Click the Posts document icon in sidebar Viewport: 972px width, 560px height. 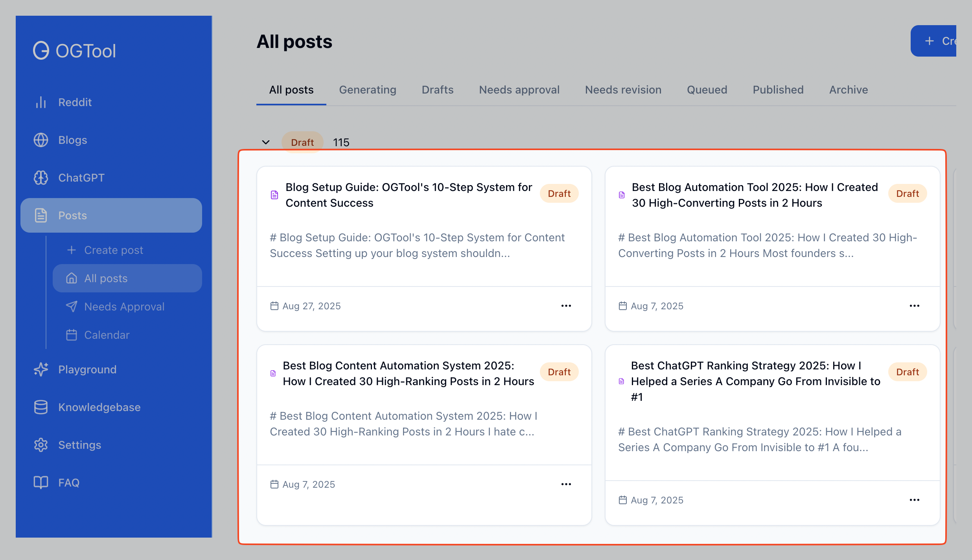(x=41, y=215)
